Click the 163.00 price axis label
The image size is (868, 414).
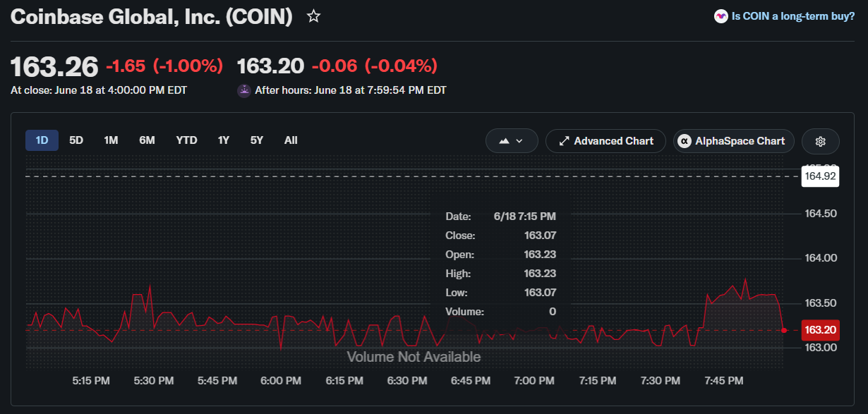click(x=821, y=348)
